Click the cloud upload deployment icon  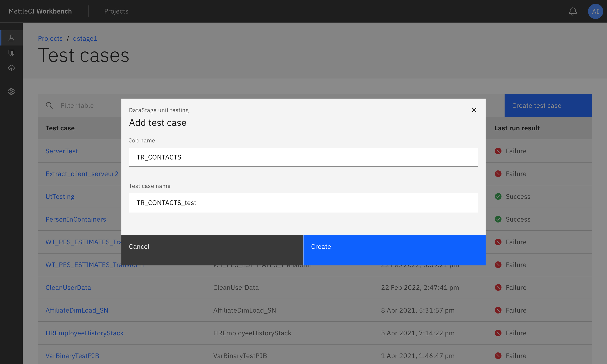(11, 68)
